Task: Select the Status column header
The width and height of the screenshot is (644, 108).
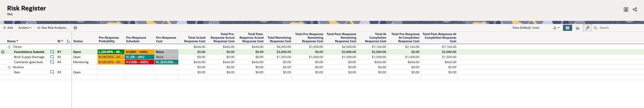Action: coord(78,41)
